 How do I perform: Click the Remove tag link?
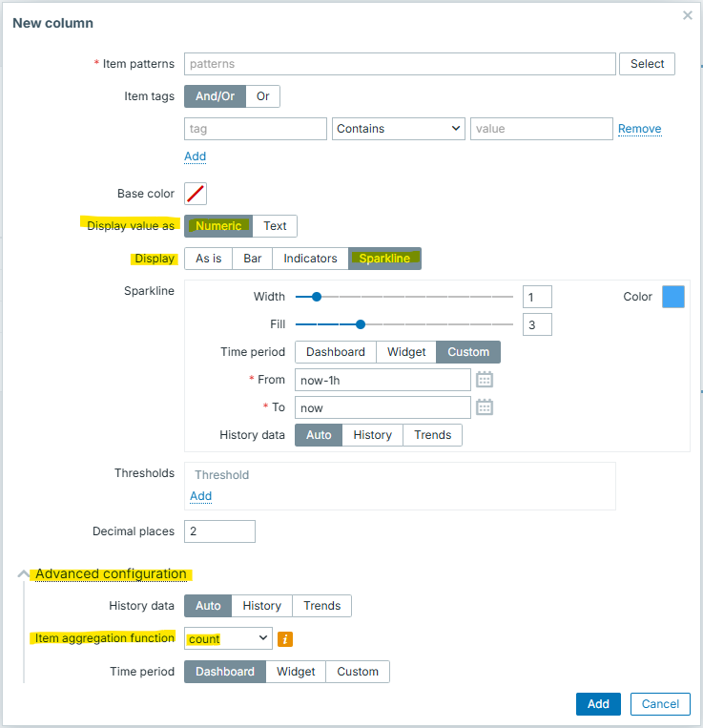(x=639, y=129)
